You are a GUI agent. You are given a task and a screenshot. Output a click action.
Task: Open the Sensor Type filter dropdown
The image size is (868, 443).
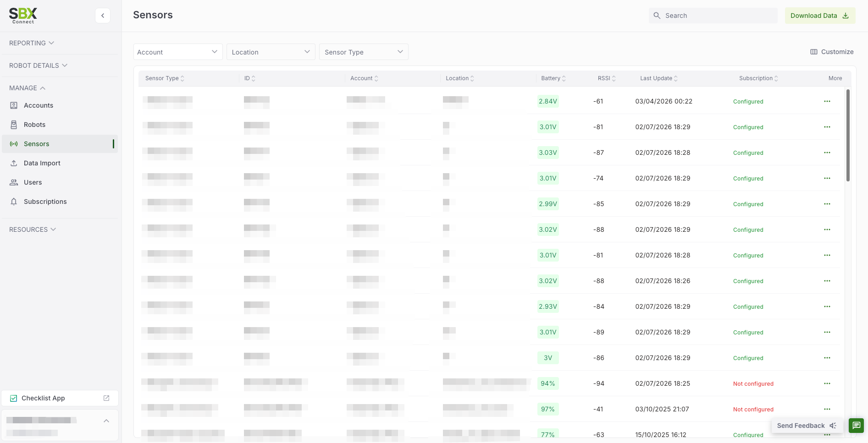[364, 52]
